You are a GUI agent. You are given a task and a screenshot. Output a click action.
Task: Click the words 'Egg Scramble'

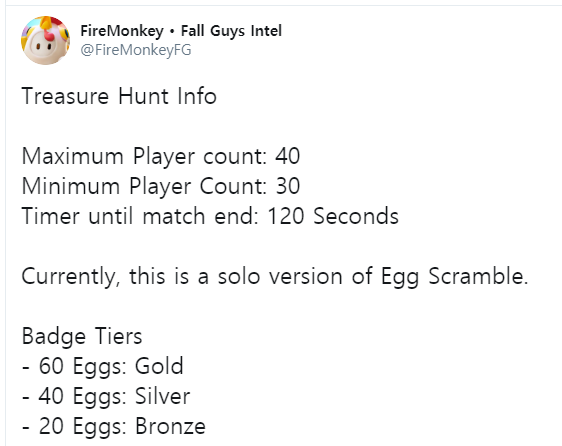point(454,276)
